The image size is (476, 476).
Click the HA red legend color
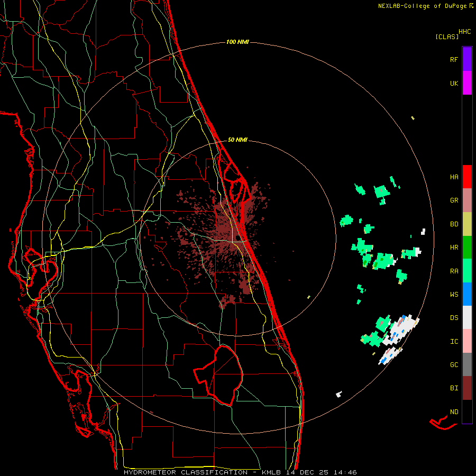[x=467, y=177]
